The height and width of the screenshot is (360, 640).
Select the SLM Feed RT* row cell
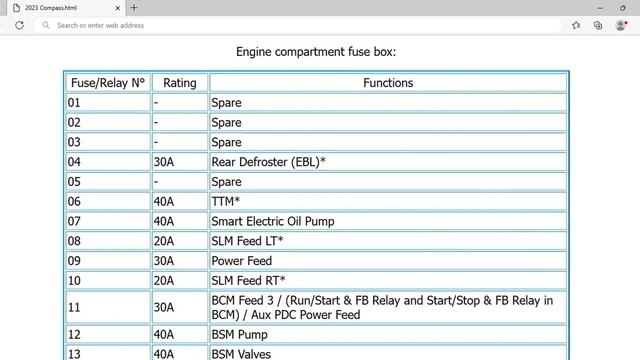coord(388,281)
